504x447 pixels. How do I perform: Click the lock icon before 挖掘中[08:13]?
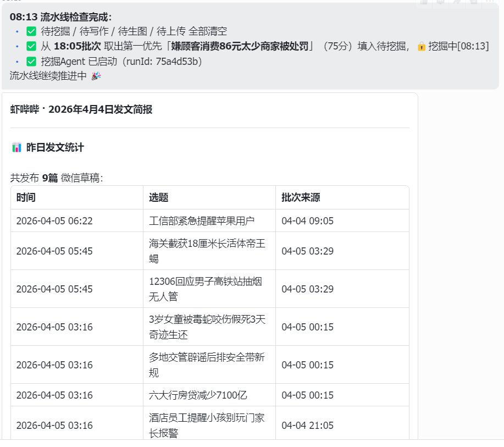[x=420, y=46]
